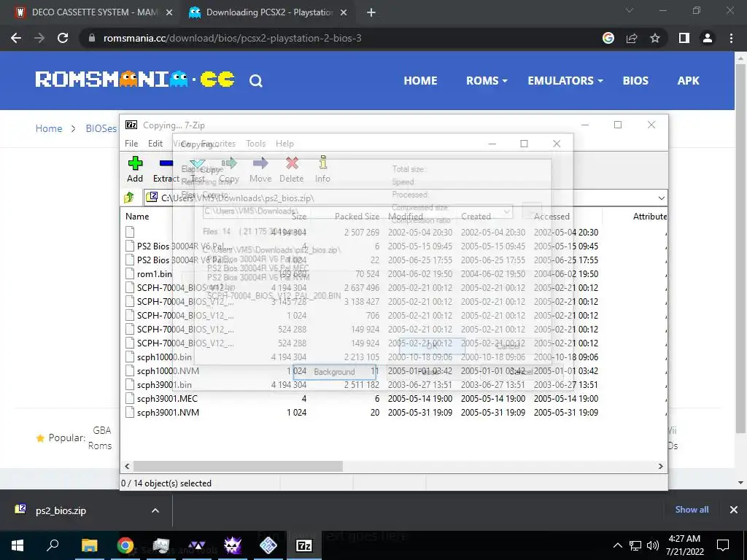The height and width of the screenshot is (560, 747).
Task: Switch to DECO CASSETTE SYSTEM tab
Action: pyautogui.click(x=93, y=12)
